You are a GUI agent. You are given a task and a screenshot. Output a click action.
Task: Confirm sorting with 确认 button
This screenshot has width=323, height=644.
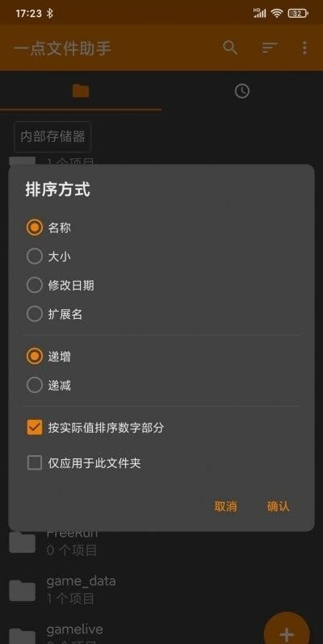(x=279, y=507)
